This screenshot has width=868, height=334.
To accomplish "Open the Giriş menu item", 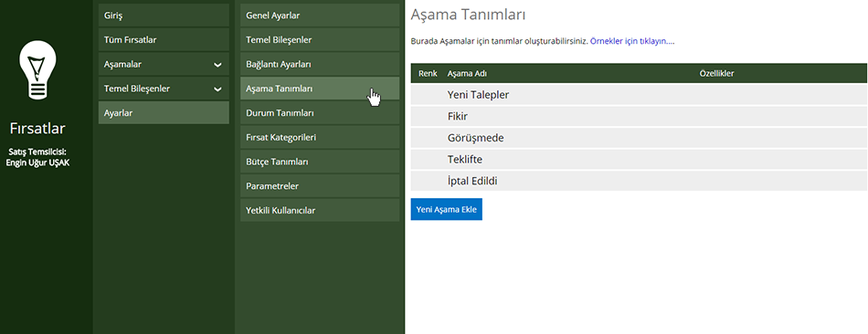I will point(164,16).
